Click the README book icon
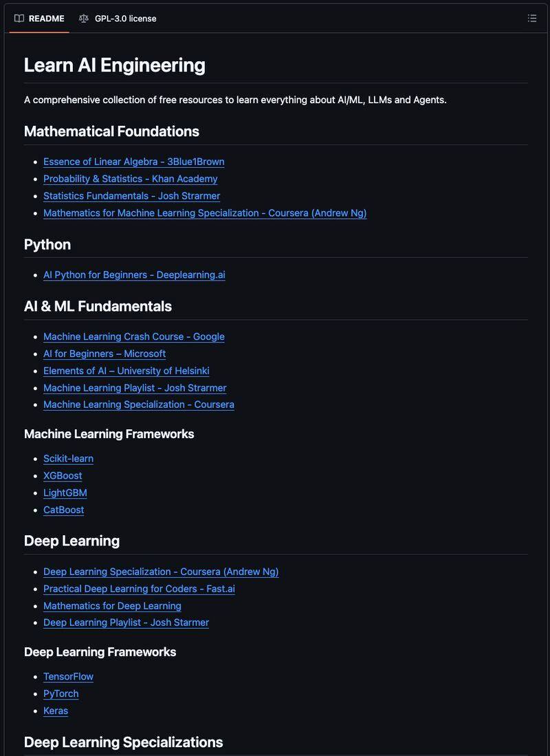Screen dimensions: 550x756 19,19
